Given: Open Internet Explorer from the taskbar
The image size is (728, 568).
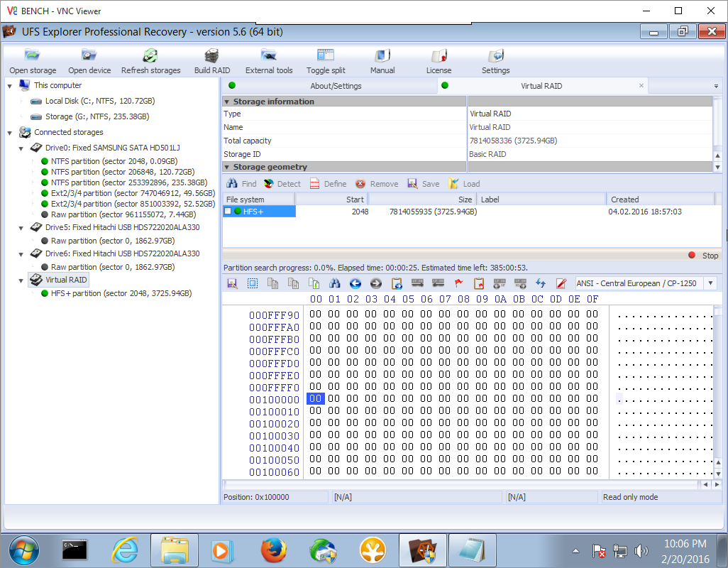Looking at the screenshot, I should [124, 551].
